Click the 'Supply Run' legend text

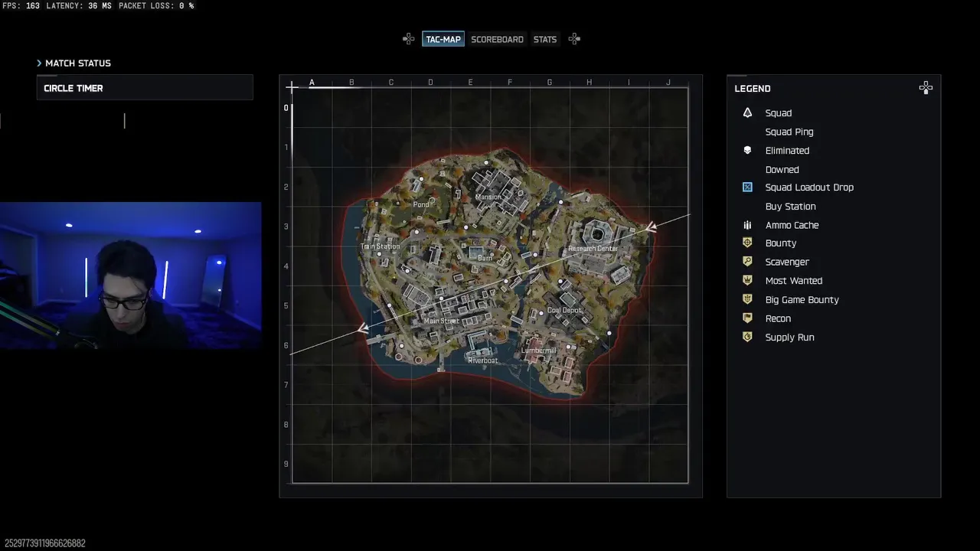(x=789, y=337)
